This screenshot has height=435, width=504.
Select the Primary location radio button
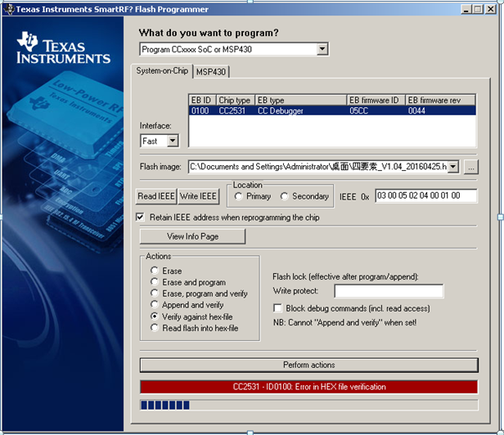tap(239, 196)
